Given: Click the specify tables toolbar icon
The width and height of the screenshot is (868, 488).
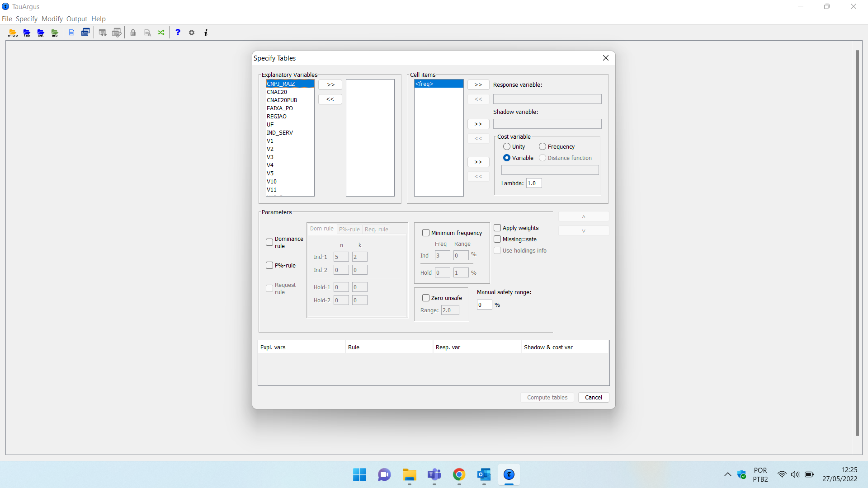Looking at the screenshot, I should pyautogui.click(x=85, y=33).
